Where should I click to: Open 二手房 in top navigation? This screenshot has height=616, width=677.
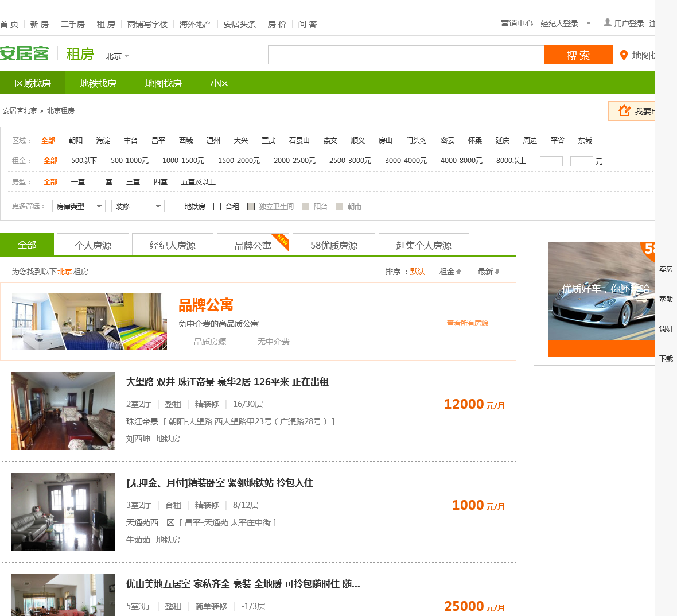coord(72,24)
